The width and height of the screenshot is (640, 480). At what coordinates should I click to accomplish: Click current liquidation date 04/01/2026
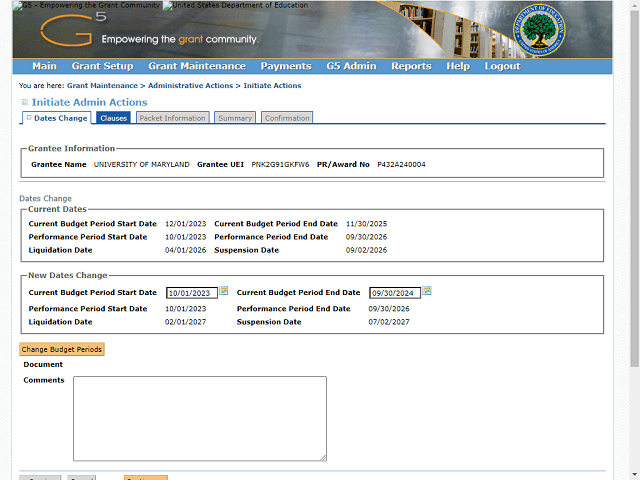point(186,250)
